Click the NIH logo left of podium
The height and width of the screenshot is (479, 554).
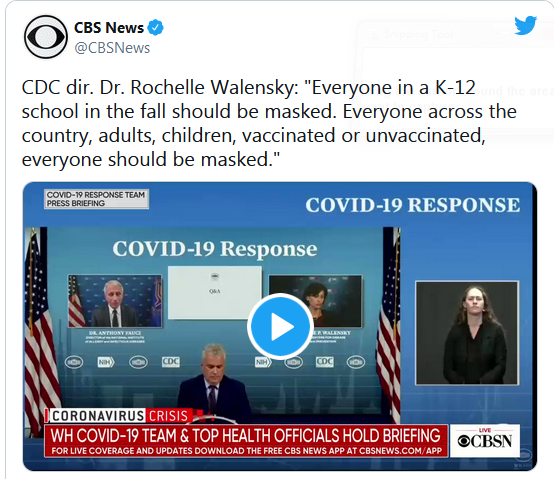coord(106,362)
